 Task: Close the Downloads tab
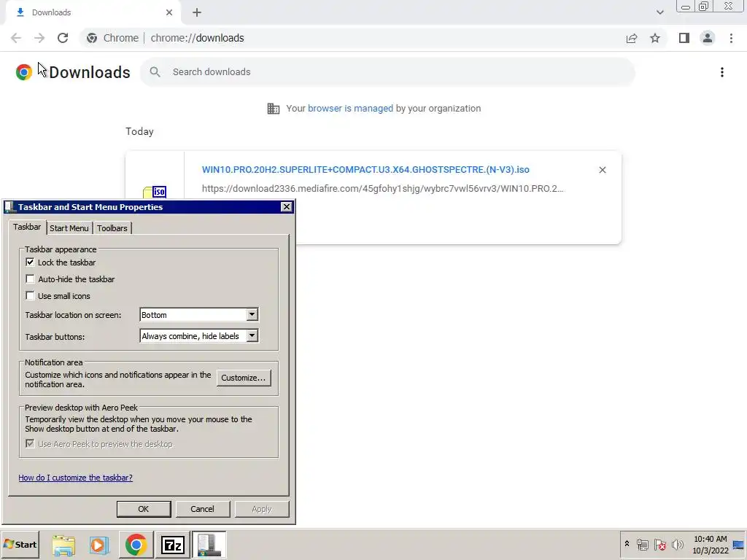point(169,12)
